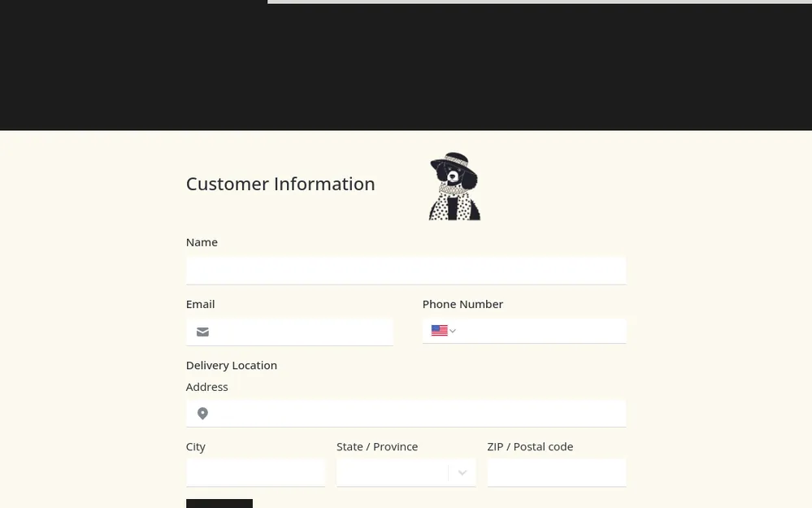Click into the Email input box
812x508 pixels.
302,332
